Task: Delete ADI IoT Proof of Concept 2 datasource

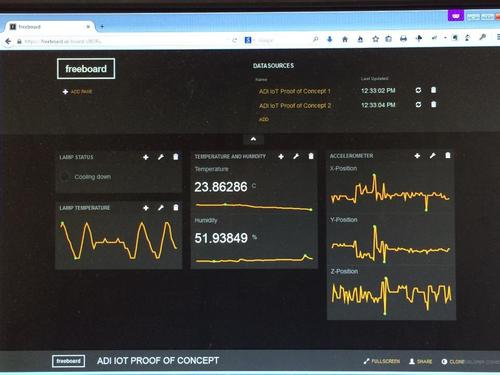Action: 434,104
